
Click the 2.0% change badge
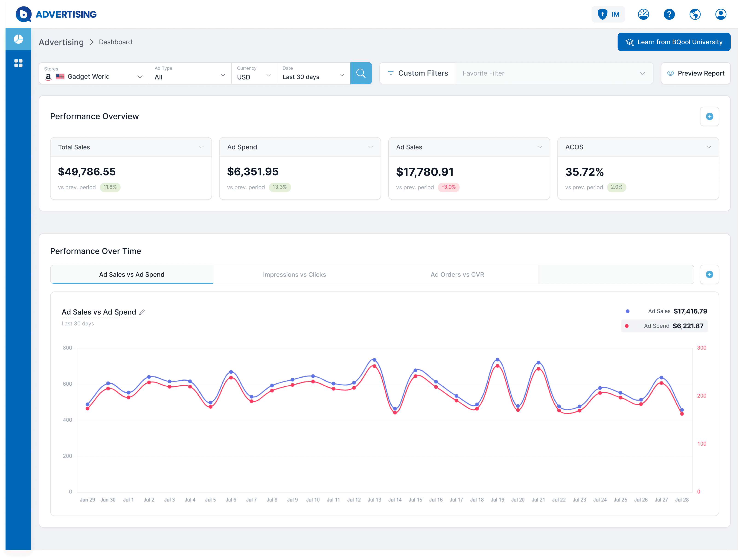(616, 187)
